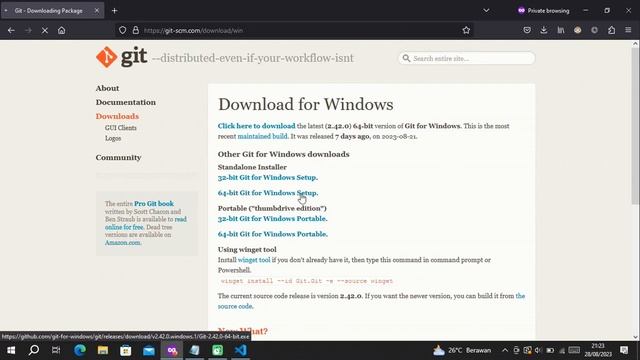This screenshot has width=640, height=360.
Task: Go to the browser Home page
Action: (x=62, y=30)
